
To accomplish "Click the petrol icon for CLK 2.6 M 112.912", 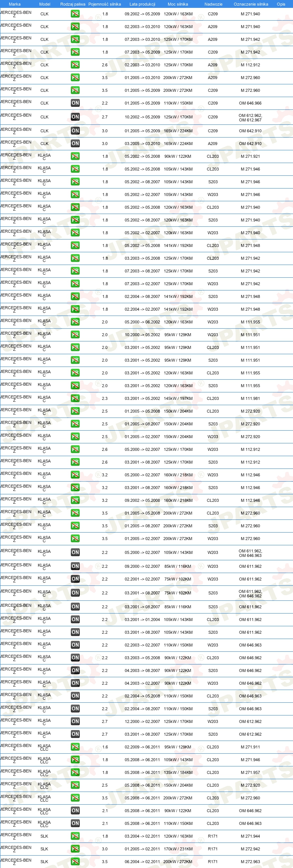I will 75,65.
